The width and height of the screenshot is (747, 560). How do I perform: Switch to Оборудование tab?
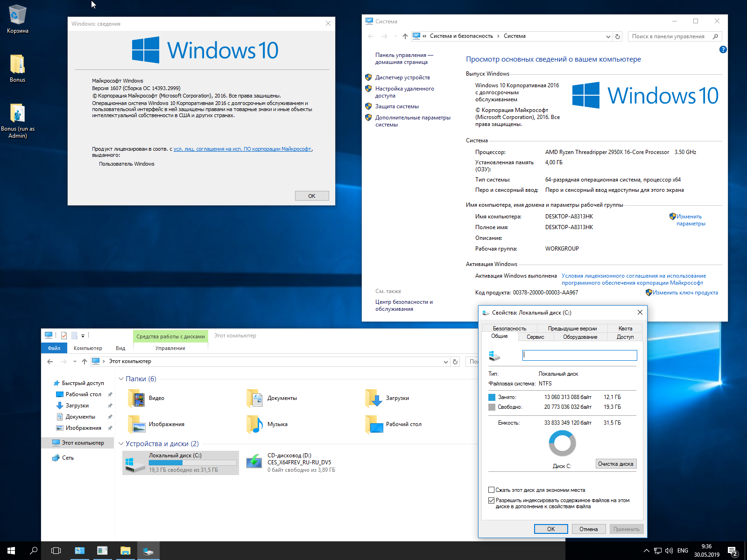coord(580,337)
